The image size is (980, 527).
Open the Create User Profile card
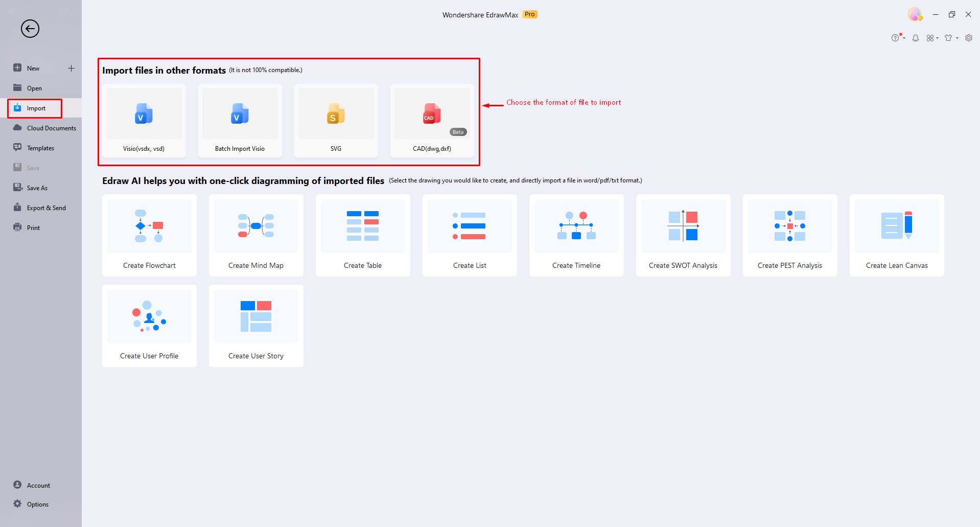[149, 326]
